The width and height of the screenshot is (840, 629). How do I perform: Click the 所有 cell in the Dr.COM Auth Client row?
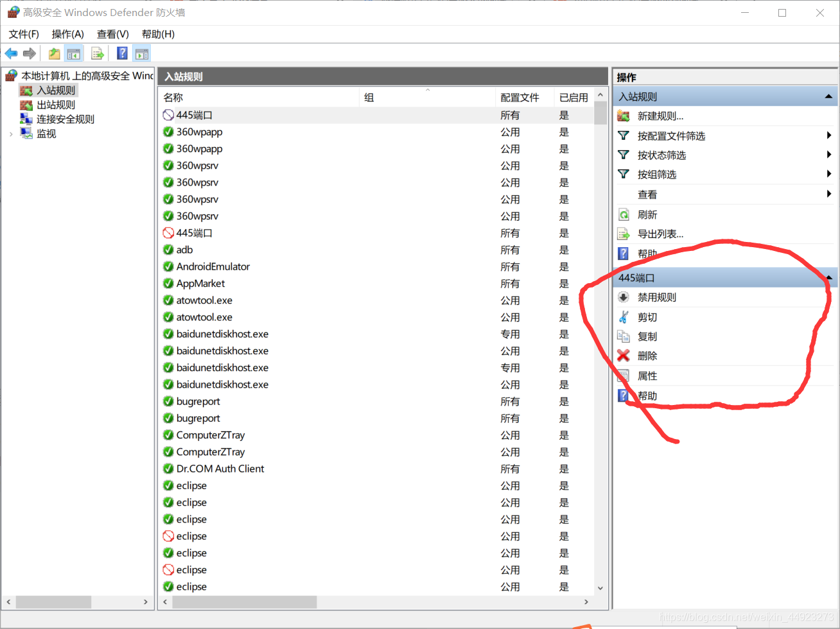pyautogui.click(x=510, y=469)
